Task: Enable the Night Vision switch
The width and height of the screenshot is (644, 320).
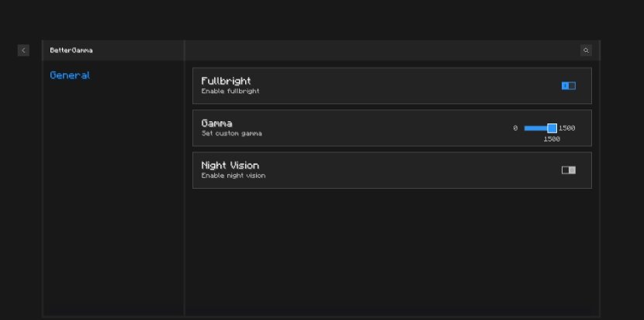Action: pos(569,170)
